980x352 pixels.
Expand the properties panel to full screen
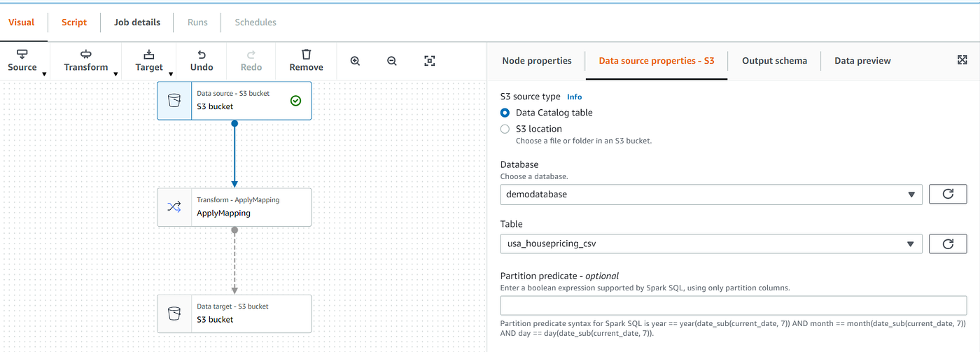click(x=962, y=60)
